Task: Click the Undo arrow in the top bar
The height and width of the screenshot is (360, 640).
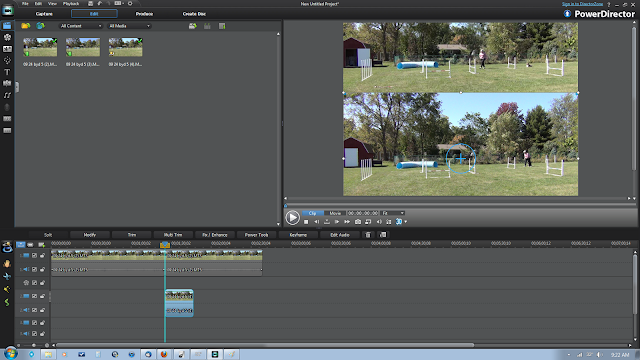Action: tap(100, 3)
